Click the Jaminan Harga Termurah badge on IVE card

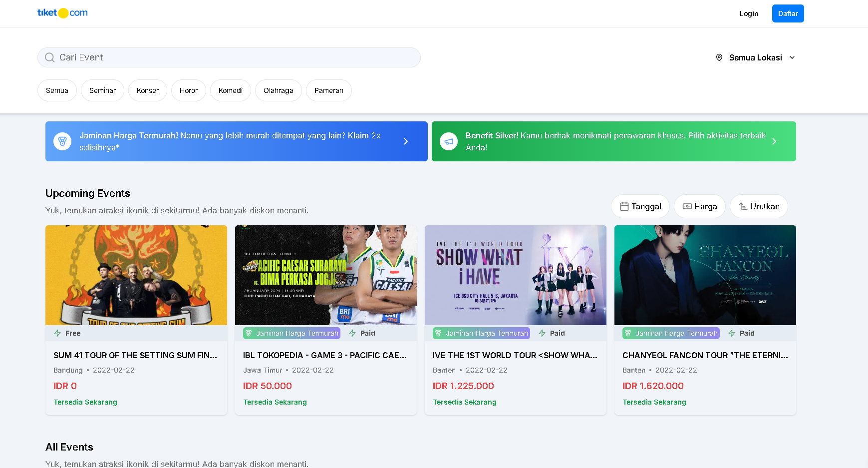point(481,333)
